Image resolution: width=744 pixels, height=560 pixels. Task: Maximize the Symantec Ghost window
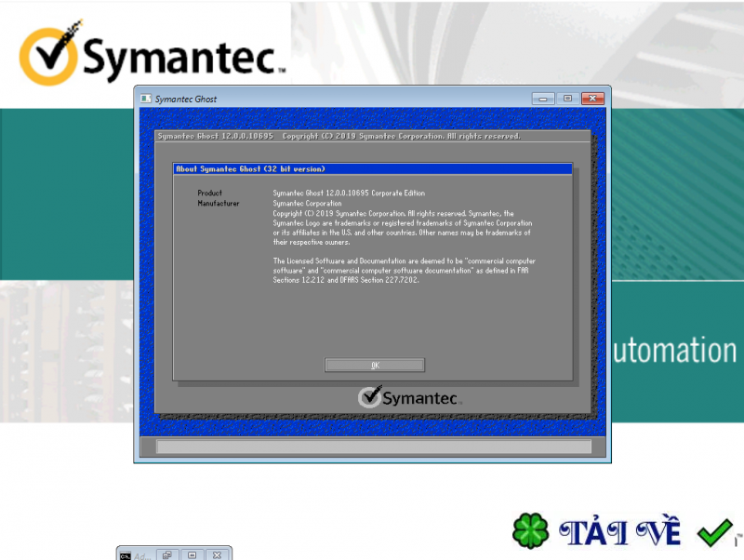tap(567, 99)
